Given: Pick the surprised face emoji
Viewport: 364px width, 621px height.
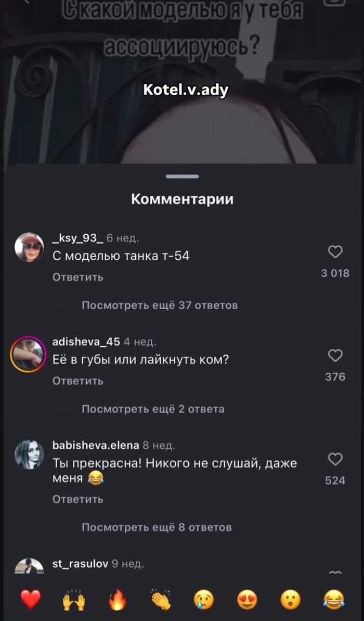Looking at the screenshot, I should 290,600.
